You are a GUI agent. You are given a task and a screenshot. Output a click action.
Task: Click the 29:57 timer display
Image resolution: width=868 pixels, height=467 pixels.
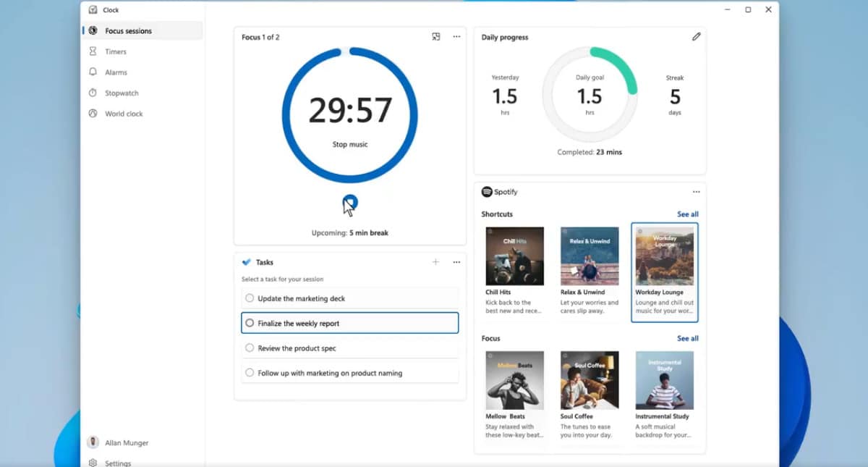[x=350, y=110]
